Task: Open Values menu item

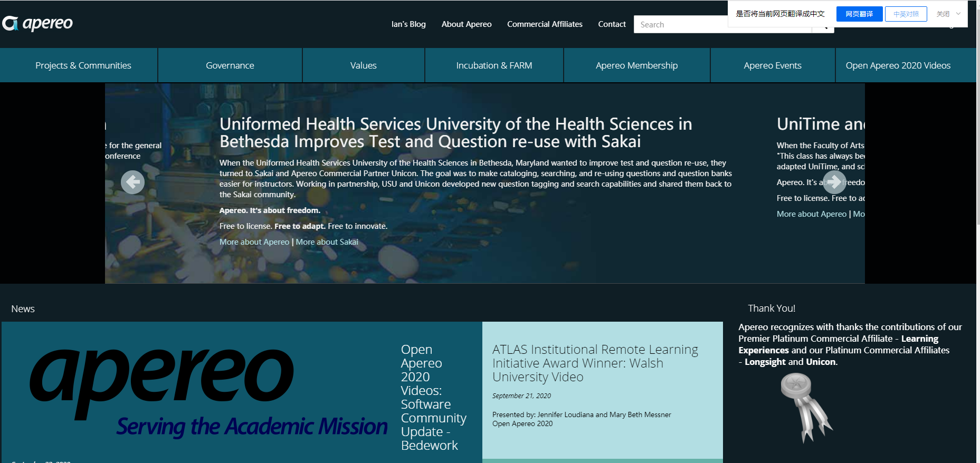Action: (364, 65)
